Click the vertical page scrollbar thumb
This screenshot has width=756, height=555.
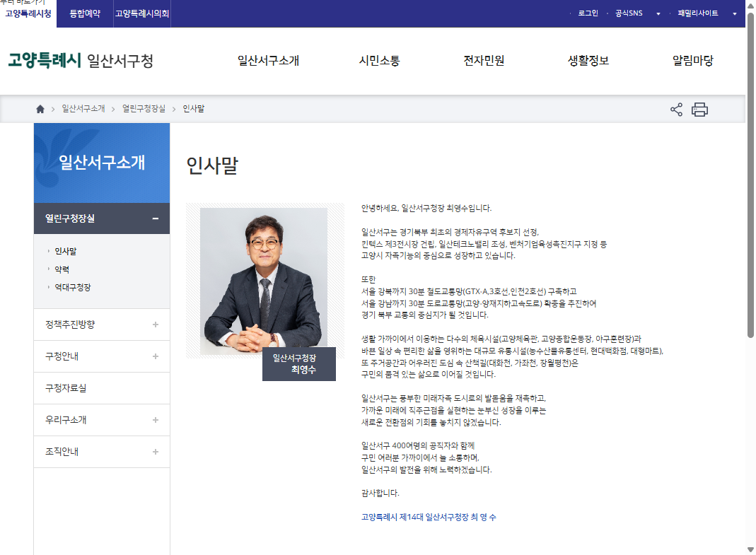point(751,175)
